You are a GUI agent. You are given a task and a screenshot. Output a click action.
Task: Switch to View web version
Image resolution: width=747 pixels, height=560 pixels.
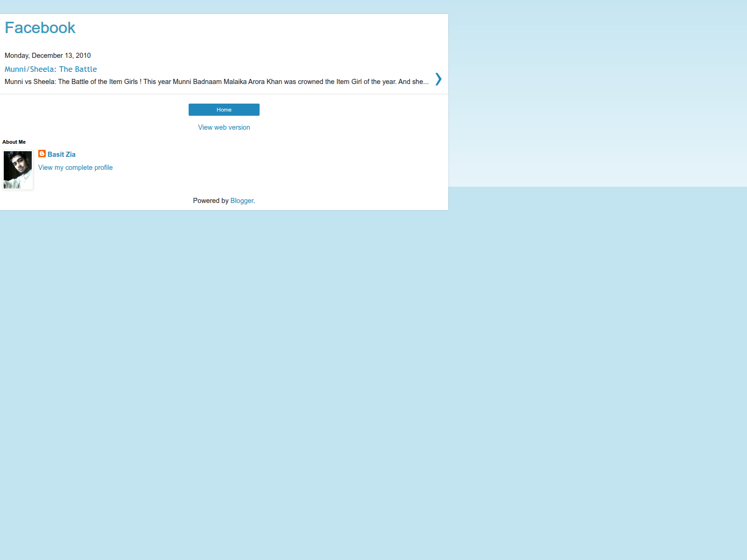224,127
